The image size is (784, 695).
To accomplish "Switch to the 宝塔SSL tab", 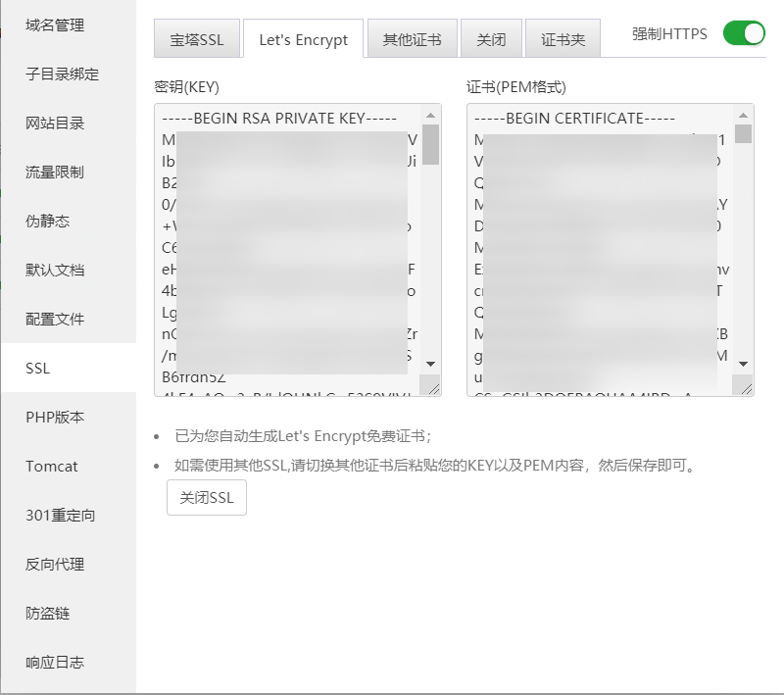I will 197,39.
